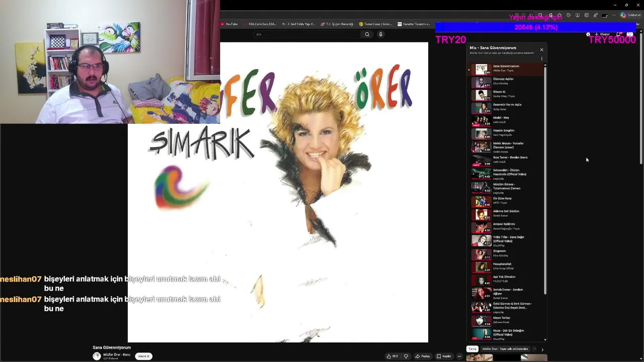
Task: Open the Karakter Tasarımı bookmark
Action: [x=414, y=24]
